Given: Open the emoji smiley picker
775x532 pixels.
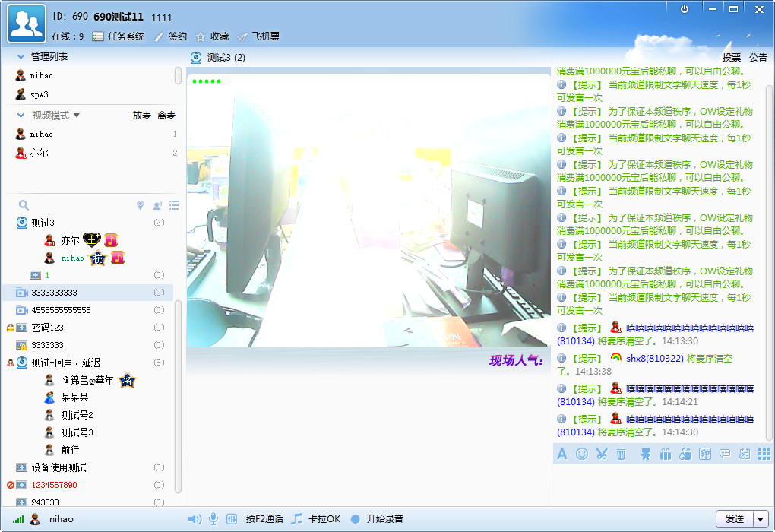Looking at the screenshot, I should [582, 454].
